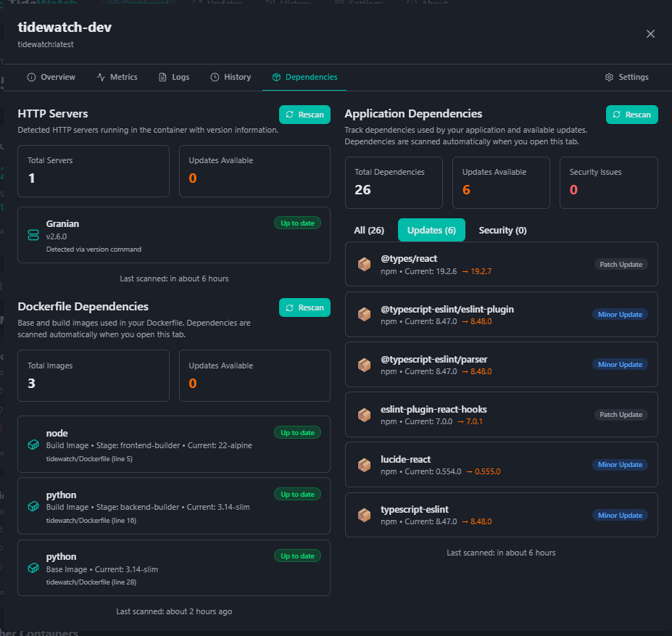Image resolution: width=672 pixels, height=636 pixels.
Task: Open container Settings tab
Action: click(626, 77)
